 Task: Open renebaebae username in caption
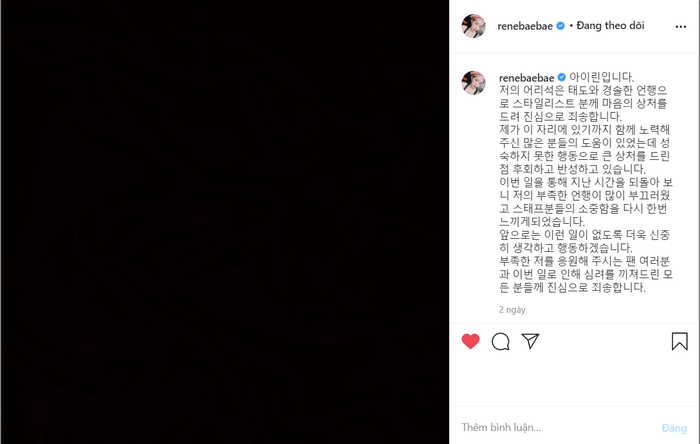[526, 78]
